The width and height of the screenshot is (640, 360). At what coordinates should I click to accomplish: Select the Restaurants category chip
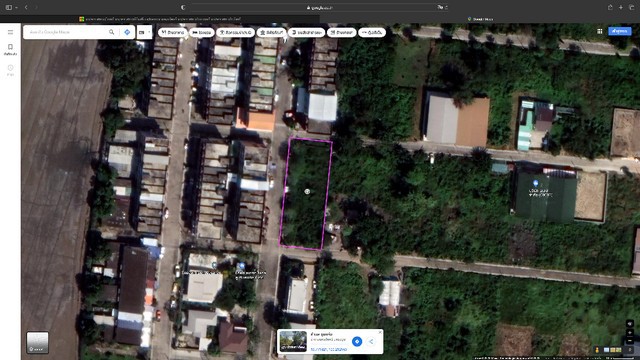tap(173, 32)
